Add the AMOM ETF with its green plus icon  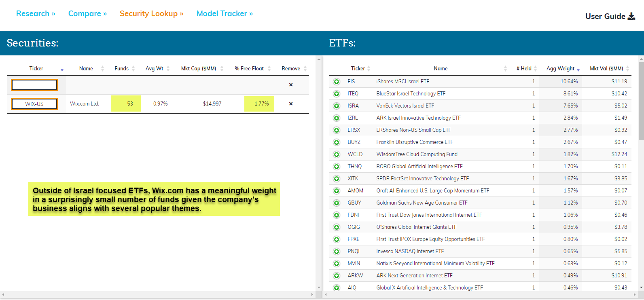[x=337, y=191]
